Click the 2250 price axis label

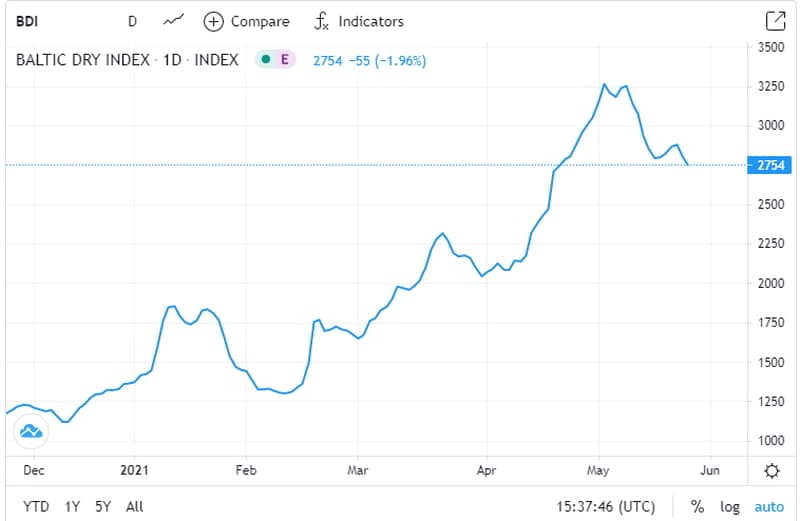[x=771, y=243]
